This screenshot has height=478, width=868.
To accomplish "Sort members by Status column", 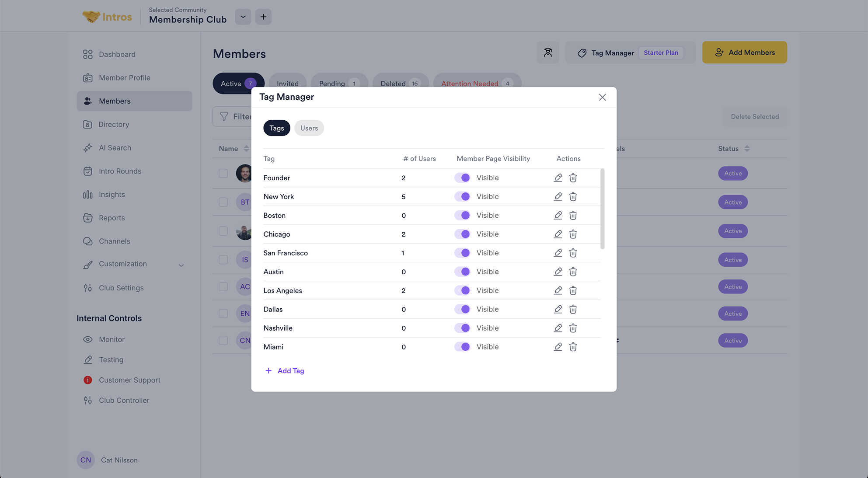I will click(x=746, y=149).
